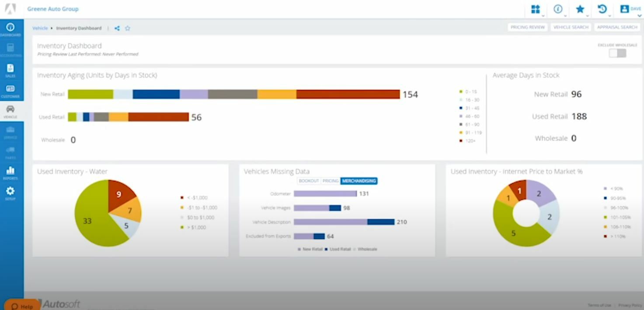Open the Reports section in the sidebar
This screenshot has width=644, height=310.
(x=10, y=170)
